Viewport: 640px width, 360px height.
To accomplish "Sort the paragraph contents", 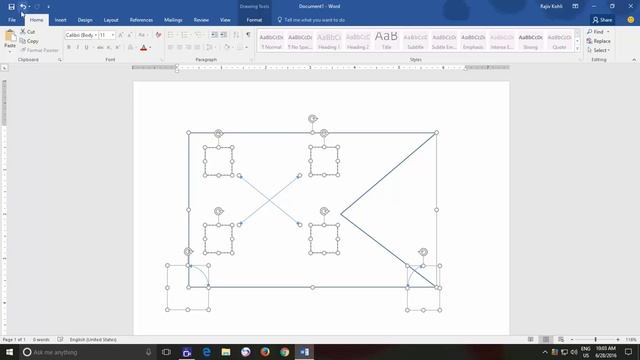I will 236,35.
